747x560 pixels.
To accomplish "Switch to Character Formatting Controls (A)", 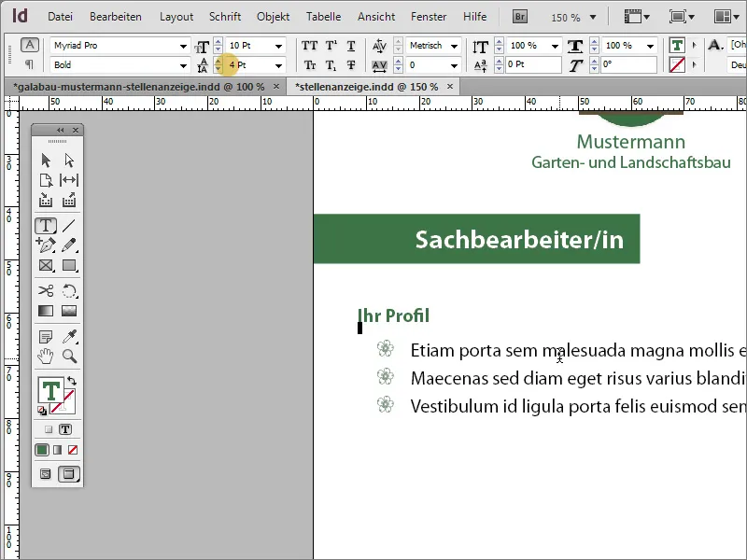I will tap(30, 45).
